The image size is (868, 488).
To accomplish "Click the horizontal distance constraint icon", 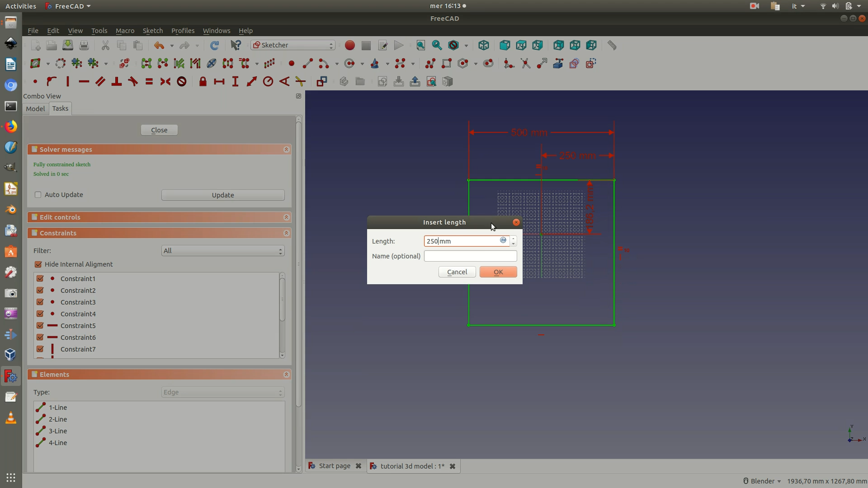I will 219,81.
